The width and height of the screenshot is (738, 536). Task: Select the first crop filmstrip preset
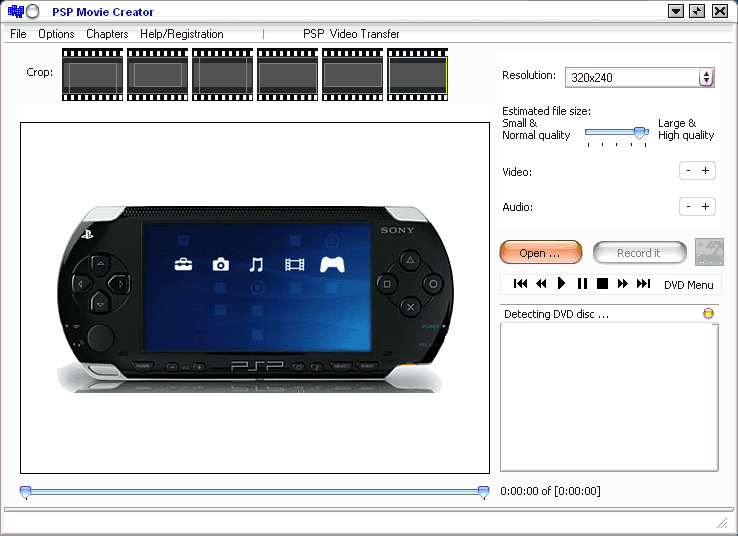pos(92,75)
